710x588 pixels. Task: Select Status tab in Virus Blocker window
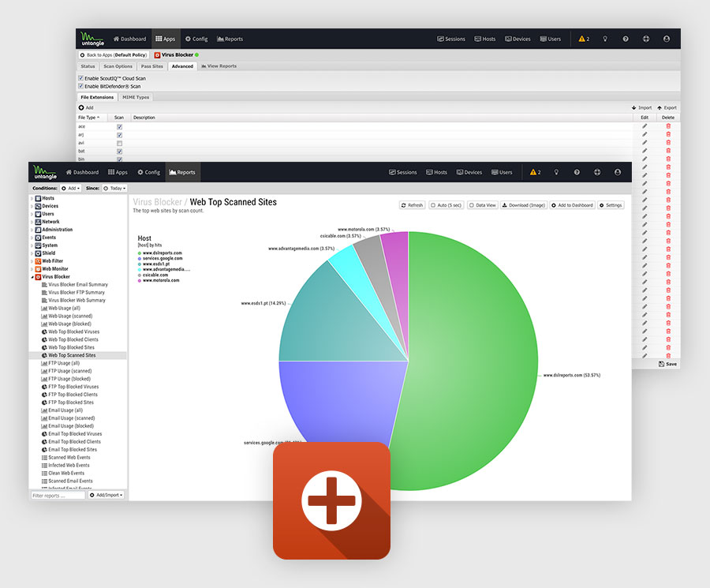tap(88, 66)
